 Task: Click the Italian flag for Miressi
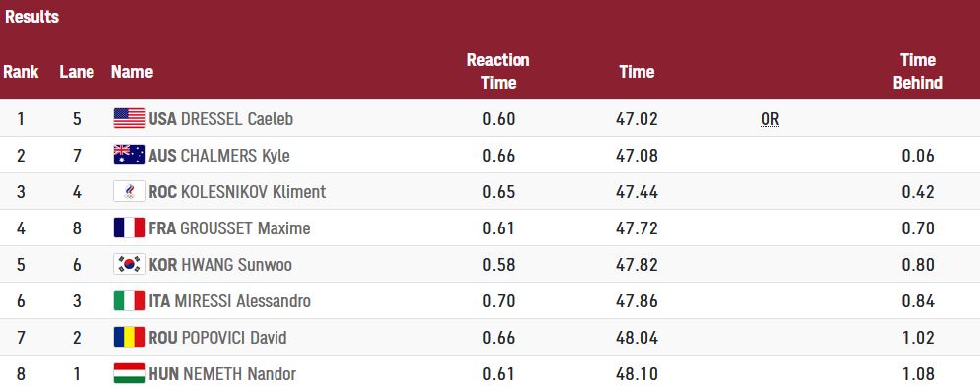point(129,300)
